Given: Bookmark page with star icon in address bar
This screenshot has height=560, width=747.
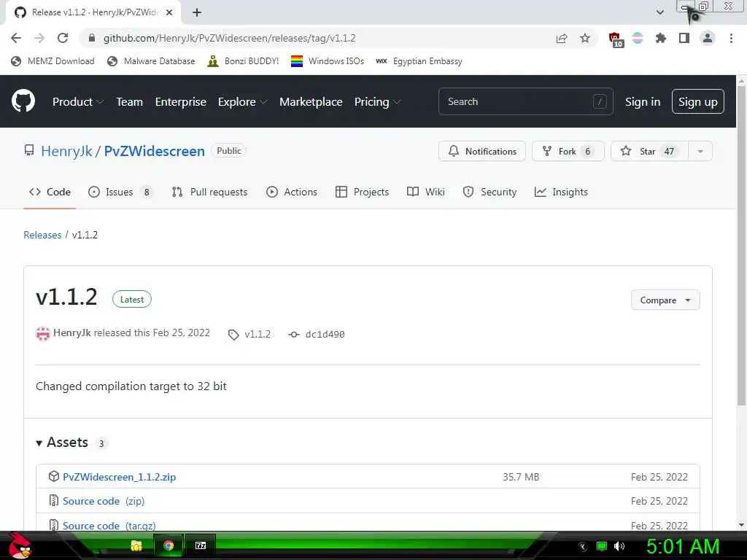Looking at the screenshot, I should point(585,38).
